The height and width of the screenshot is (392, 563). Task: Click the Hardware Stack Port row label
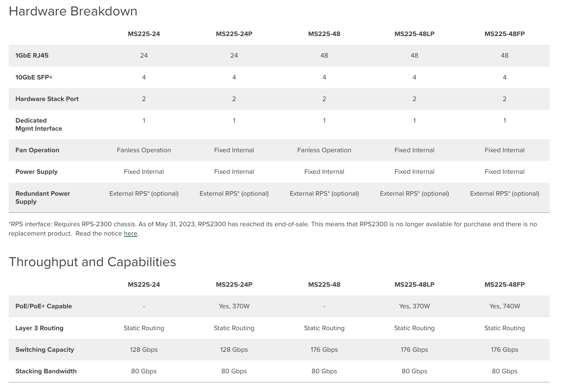point(47,99)
